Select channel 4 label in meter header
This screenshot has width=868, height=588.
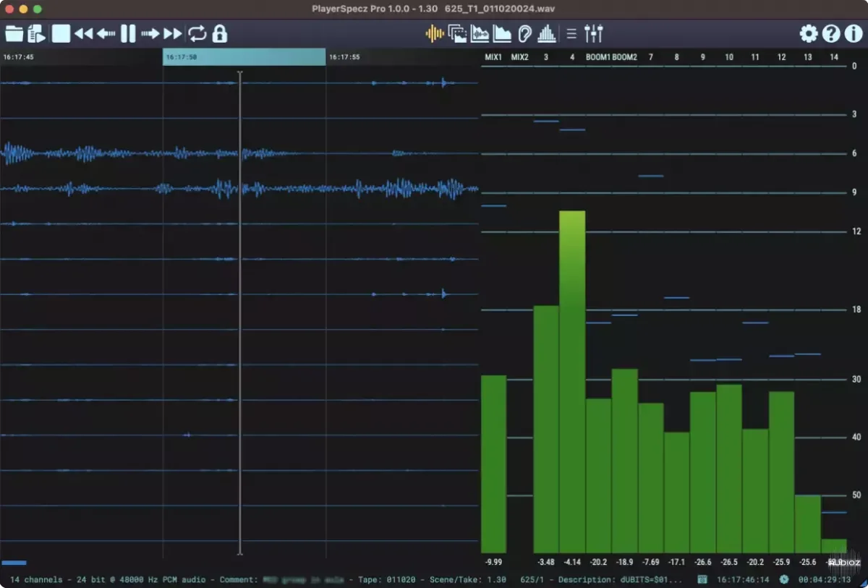pos(572,56)
